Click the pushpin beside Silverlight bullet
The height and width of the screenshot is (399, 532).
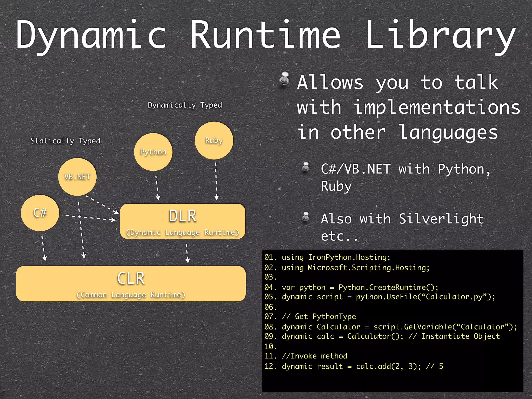pyautogui.click(x=306, y=217)
